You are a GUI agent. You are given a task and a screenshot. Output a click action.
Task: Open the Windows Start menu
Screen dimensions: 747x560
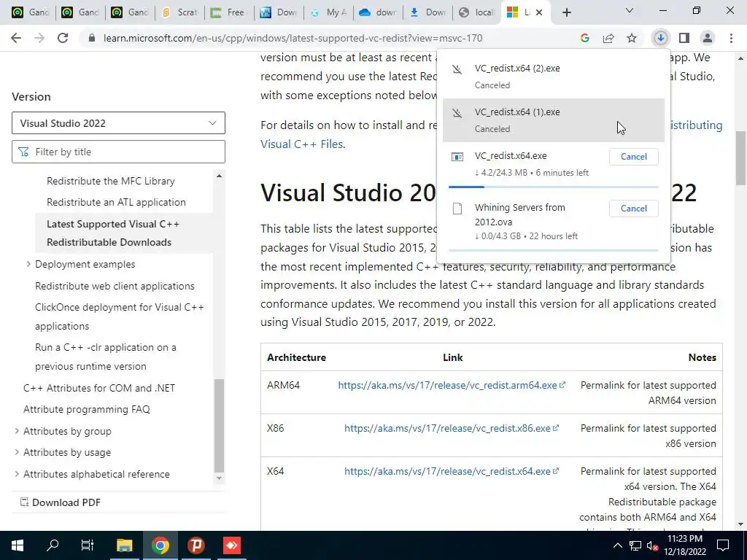[18, 545]
